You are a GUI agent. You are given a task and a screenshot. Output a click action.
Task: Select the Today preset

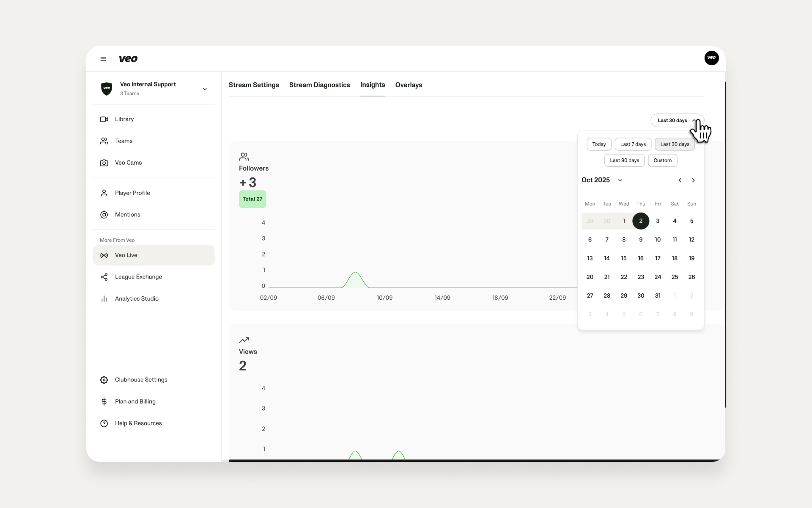599,144
